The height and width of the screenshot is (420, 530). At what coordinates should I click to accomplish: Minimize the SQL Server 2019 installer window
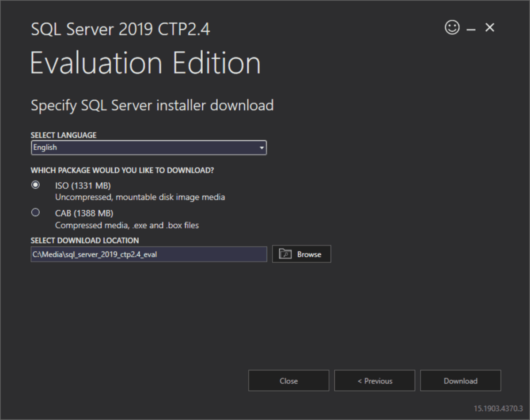click(470, 27)
